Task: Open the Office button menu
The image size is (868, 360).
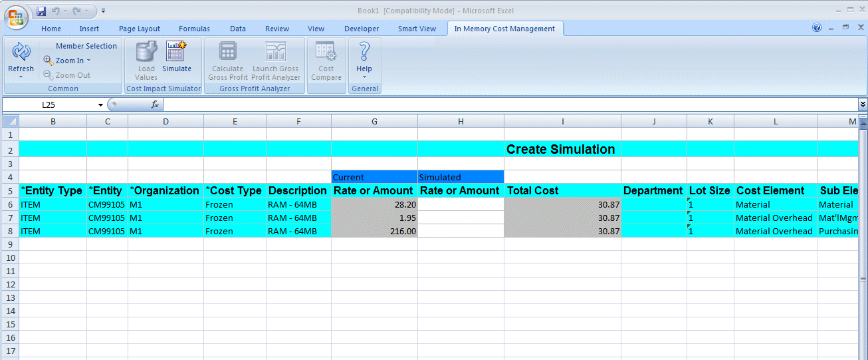Action: 16,17
